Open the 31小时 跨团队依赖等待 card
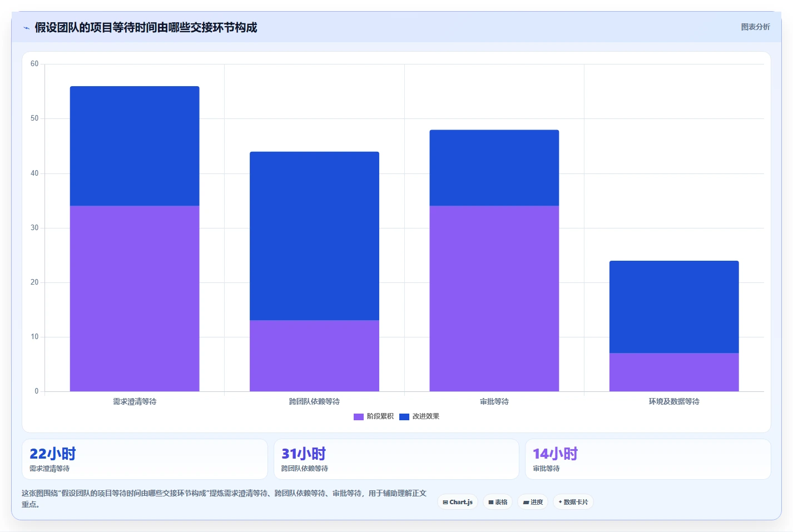Image resolution: width=793 pixels, height=532 pixels. [x=396, y=459]
